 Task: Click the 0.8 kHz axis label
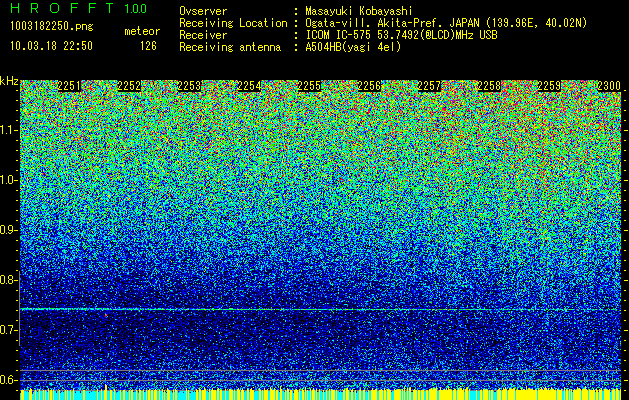coord(9,280)
